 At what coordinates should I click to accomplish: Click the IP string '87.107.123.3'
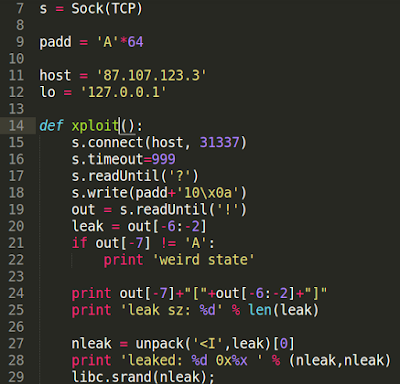tap(152, 75)
